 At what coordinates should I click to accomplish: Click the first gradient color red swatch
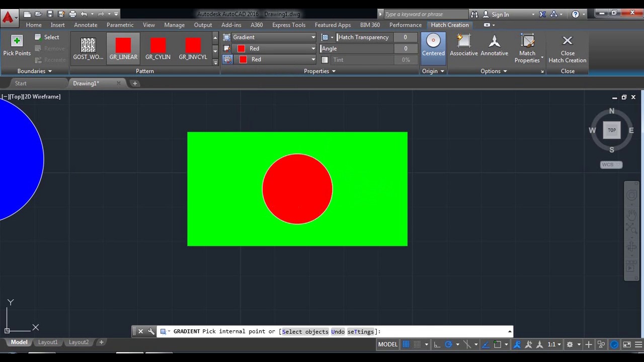[241, 49]
